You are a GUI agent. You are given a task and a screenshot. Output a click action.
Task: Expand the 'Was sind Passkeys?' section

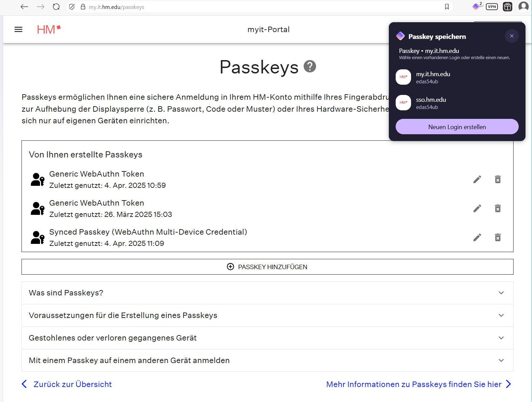[x=267, y=293]
